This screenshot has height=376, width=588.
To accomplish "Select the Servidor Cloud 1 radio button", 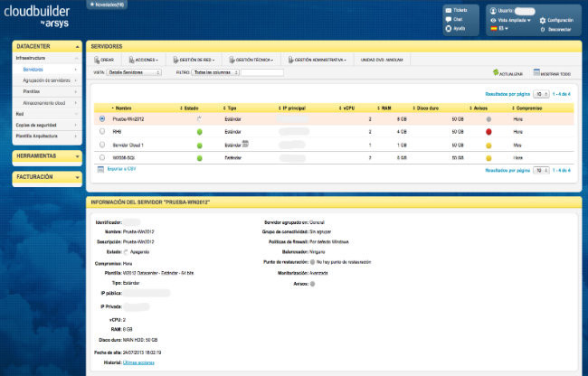I will point(101,144).
